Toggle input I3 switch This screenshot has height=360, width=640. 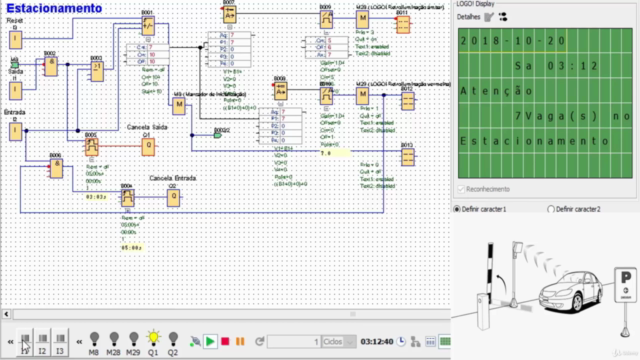coord(60,343)
